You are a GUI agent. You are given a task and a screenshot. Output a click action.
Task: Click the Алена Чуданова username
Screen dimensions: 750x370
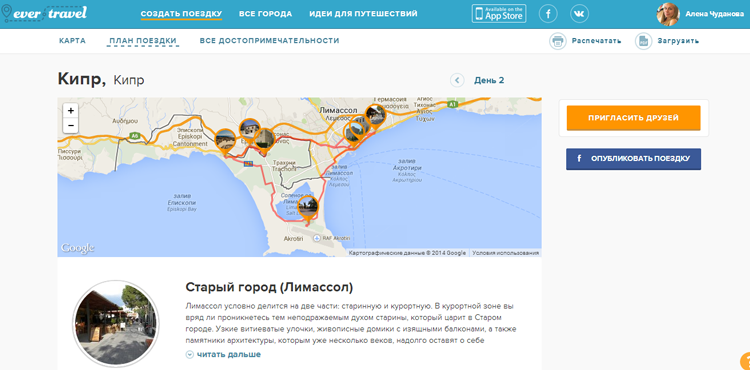pos(715,14)
